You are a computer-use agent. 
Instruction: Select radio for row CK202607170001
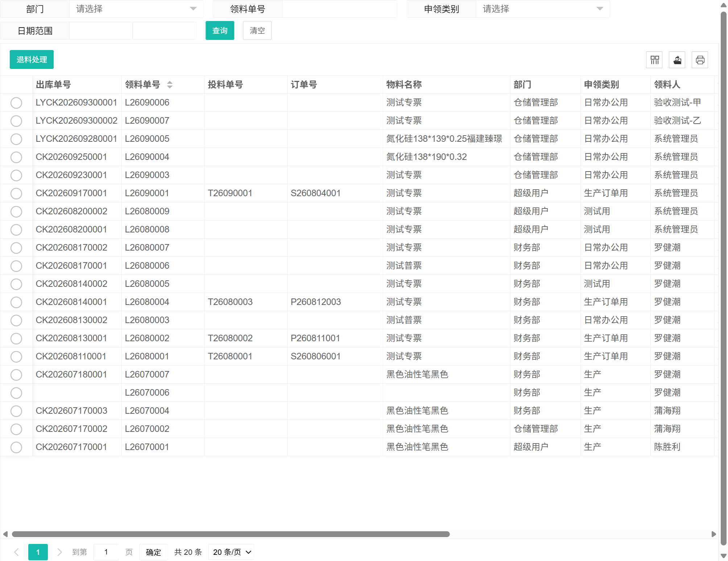click(x=16, y=447)
